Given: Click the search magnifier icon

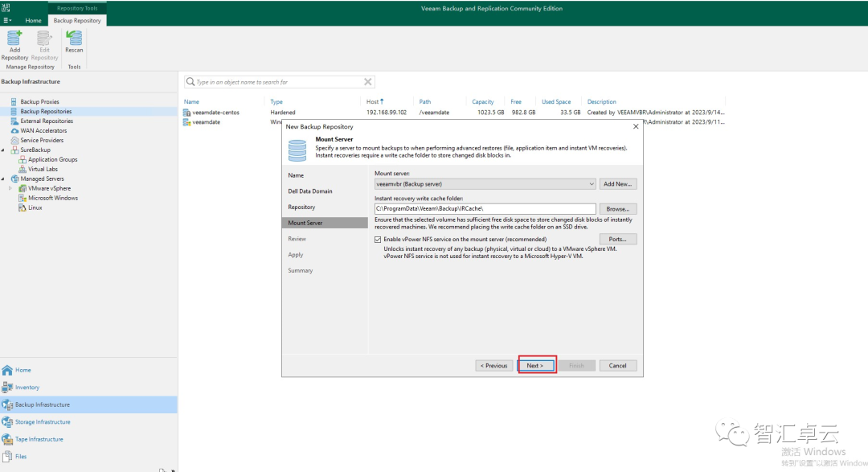Looking at the screenshot, I should pyautogui.click(x=190, y=82).
